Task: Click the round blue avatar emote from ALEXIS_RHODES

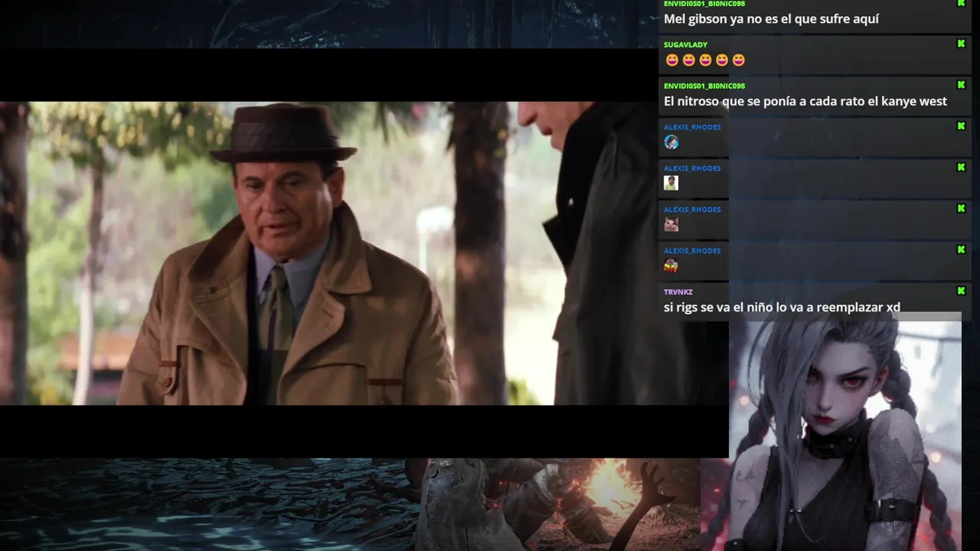Action: (x=671, y=142)
